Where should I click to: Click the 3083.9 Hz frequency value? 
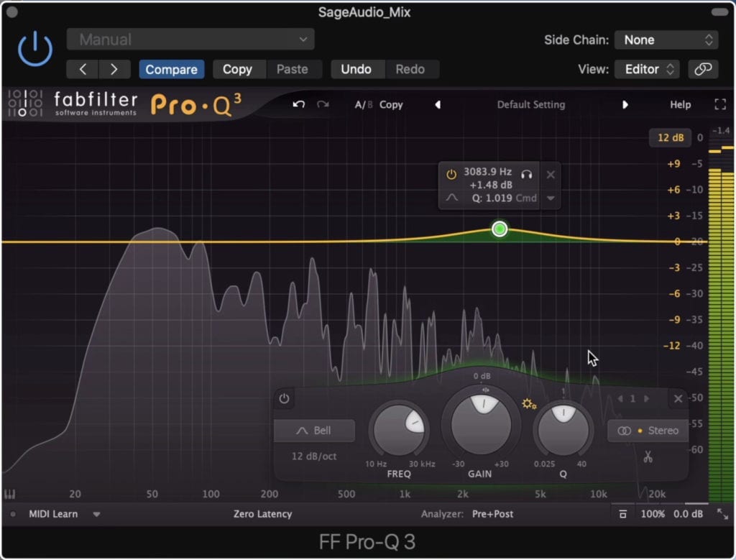pyautogui.click(x=488, y=172)
